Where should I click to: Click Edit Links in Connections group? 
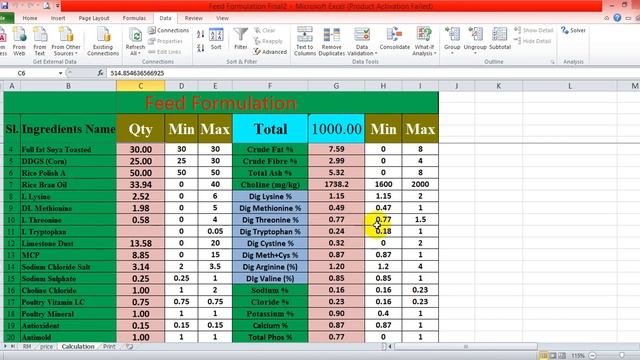pyautogui.click(x=164, y=52)
